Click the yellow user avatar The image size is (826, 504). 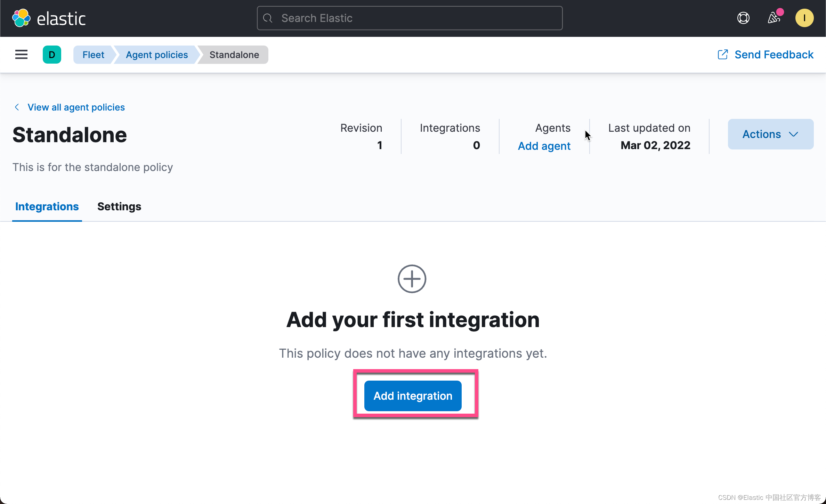coord(804,18)
